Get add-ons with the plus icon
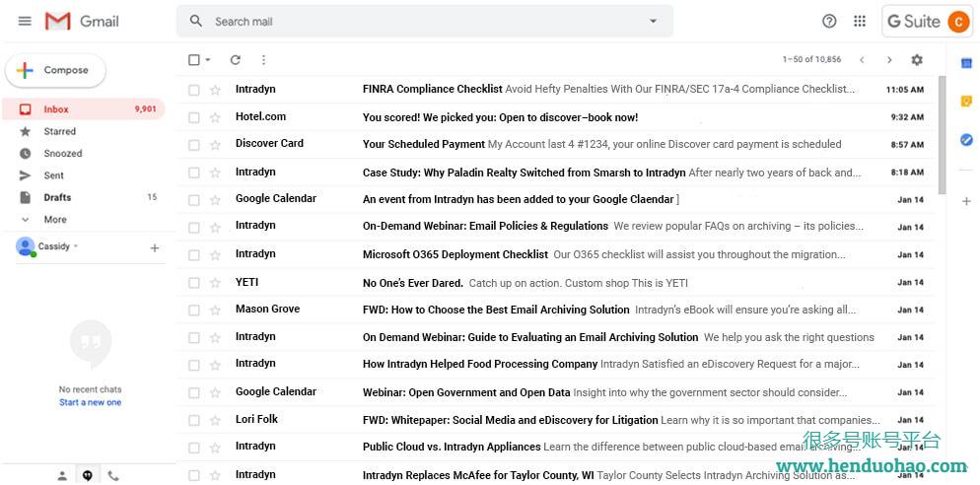This screenshot has height=485, width=980. [x=966, y=201]
